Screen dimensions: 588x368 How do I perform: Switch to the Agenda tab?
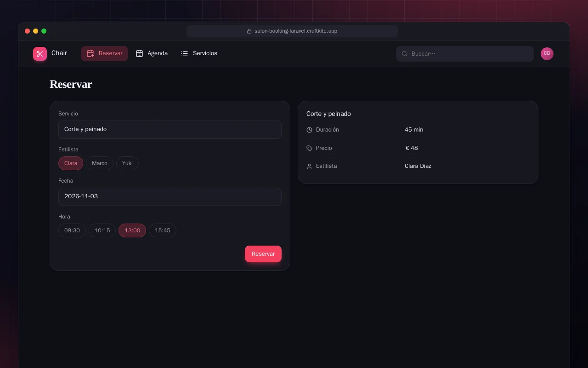152,53
